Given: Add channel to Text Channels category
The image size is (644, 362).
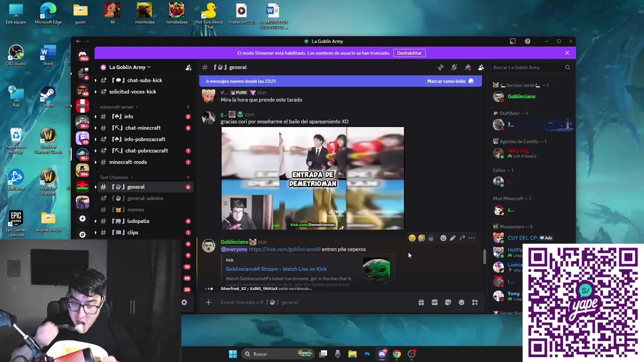Looking at the screenshot, I should pyautogui.click(x=188, y=177).
